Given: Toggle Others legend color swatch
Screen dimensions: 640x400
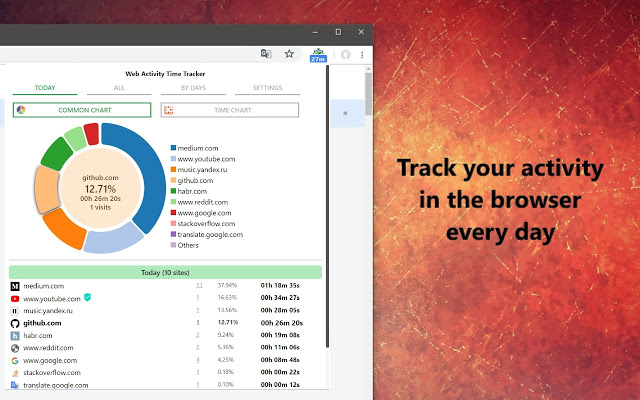Looking at the screenshot, I should pos(173,245).
